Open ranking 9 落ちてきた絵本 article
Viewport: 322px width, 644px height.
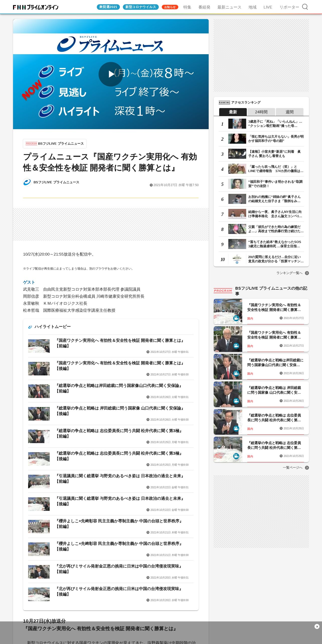(x=261, y=244)
